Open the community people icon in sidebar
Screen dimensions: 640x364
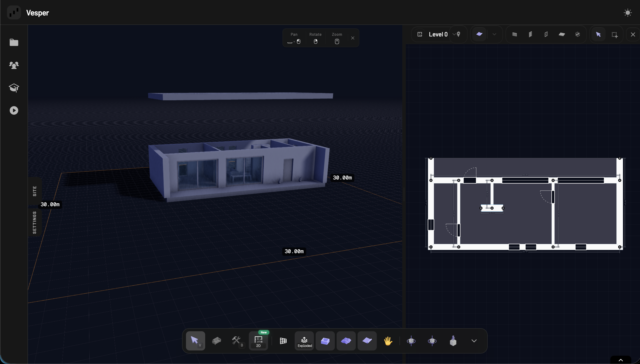[x=14, y=65]
